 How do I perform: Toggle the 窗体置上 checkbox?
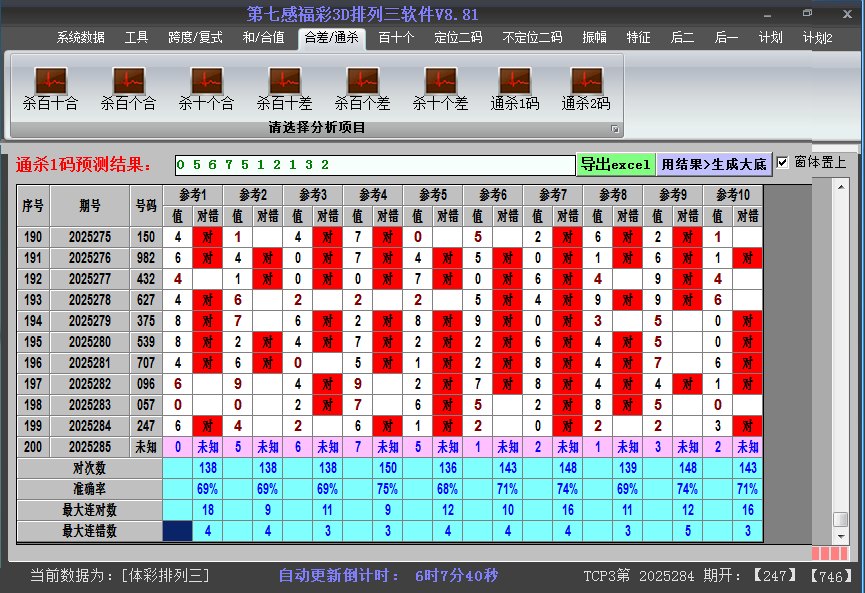(783, 163)
